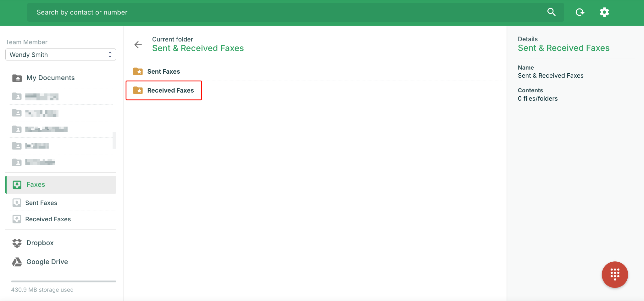Screen dimensions: 644x301
Task: Select Faxes in the sidebar
Action: (36, 185)
